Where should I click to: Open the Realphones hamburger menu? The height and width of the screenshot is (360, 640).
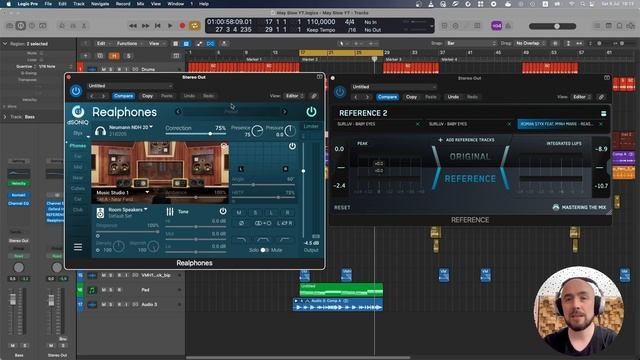point(78,247)
